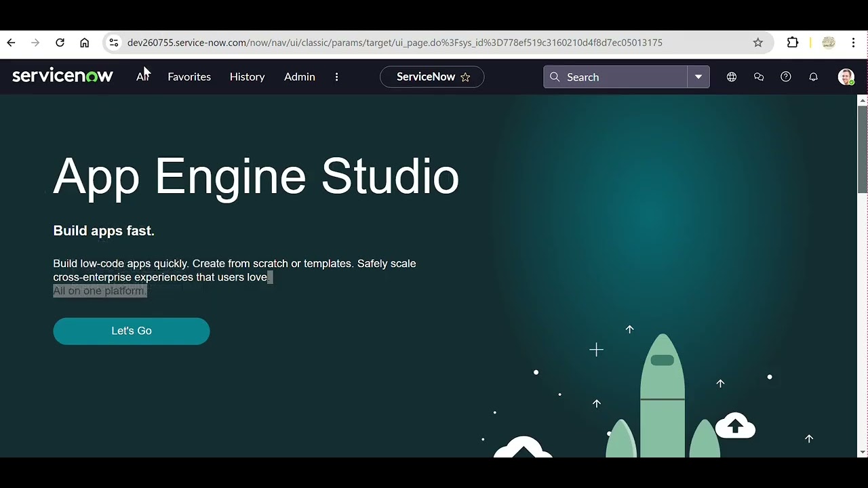Click the magnifier icon in Search box
The width and height of the screenshot is (868, 488).
(x=555, y=77)
